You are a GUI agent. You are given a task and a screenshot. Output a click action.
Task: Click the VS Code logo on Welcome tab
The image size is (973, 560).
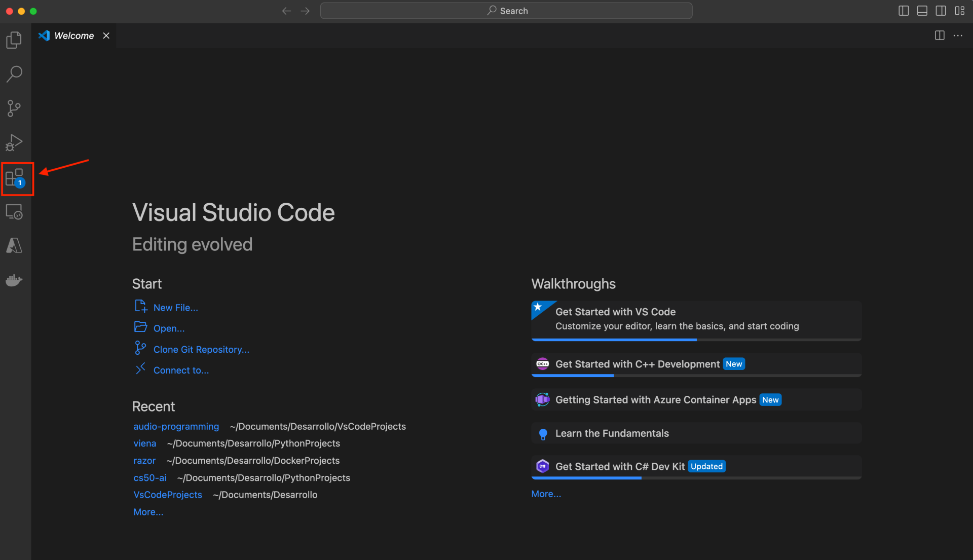click(44, 35)
